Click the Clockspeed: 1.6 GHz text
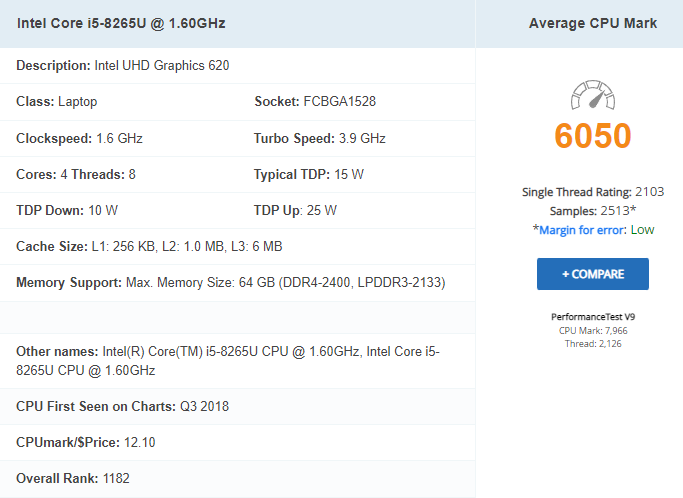This screenshot has height=498, width=683. point(79,138)
